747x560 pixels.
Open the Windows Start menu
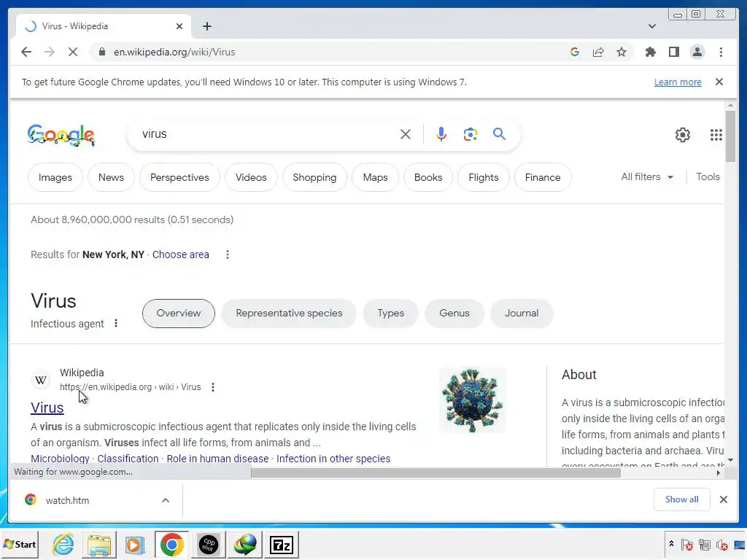pos(20,544)
